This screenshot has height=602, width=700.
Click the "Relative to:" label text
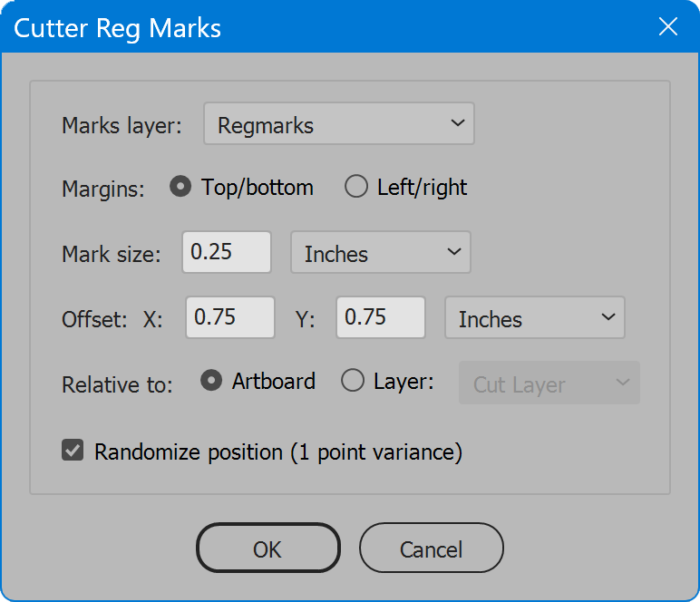tap(117, 384)
